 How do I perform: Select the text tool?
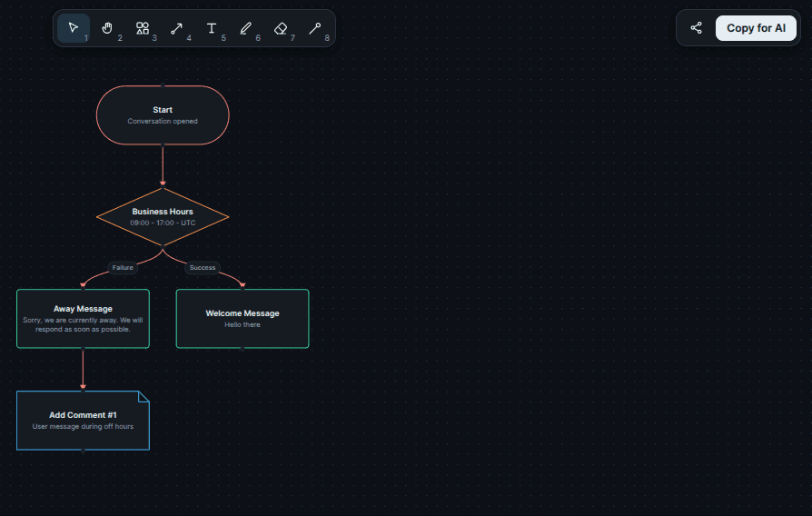click(212, 28)
